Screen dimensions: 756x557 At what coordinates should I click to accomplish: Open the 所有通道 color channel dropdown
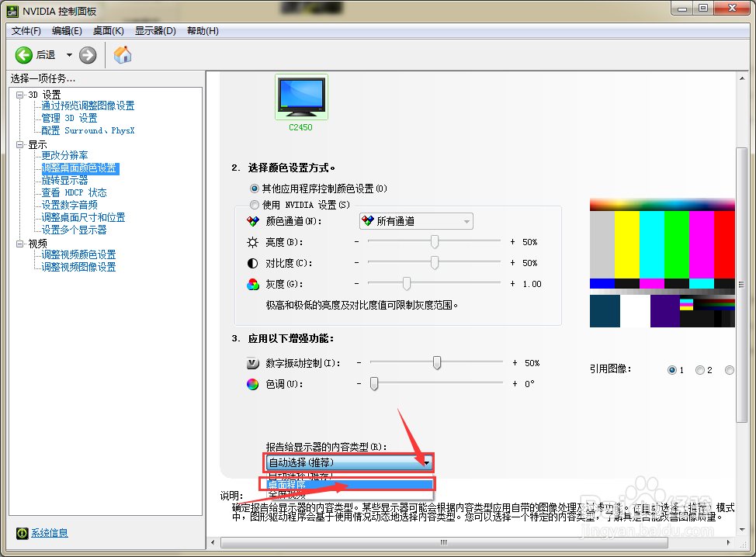[416, 221]
